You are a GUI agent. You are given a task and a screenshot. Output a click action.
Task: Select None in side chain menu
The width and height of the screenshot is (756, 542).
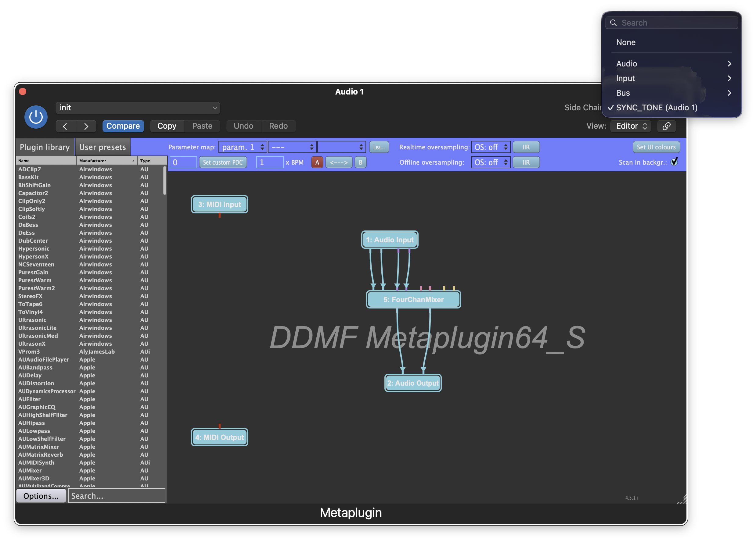tap(672, 42)
